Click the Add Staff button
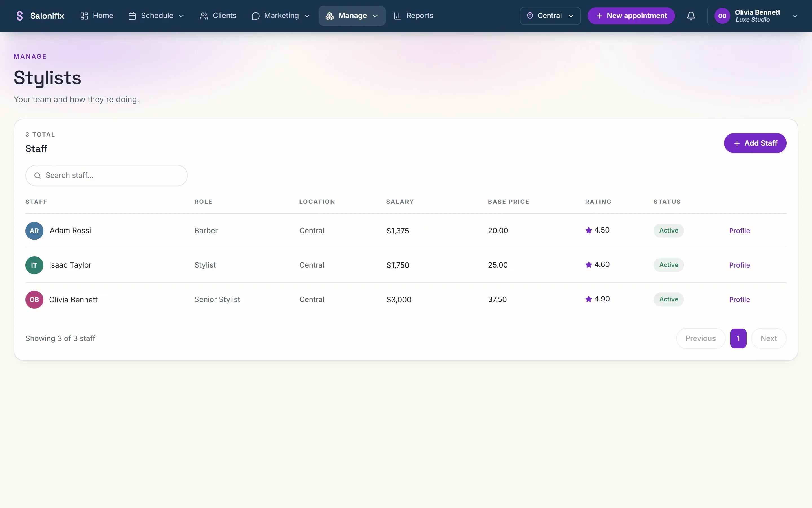The image size is (812, 508). (755, 143)
